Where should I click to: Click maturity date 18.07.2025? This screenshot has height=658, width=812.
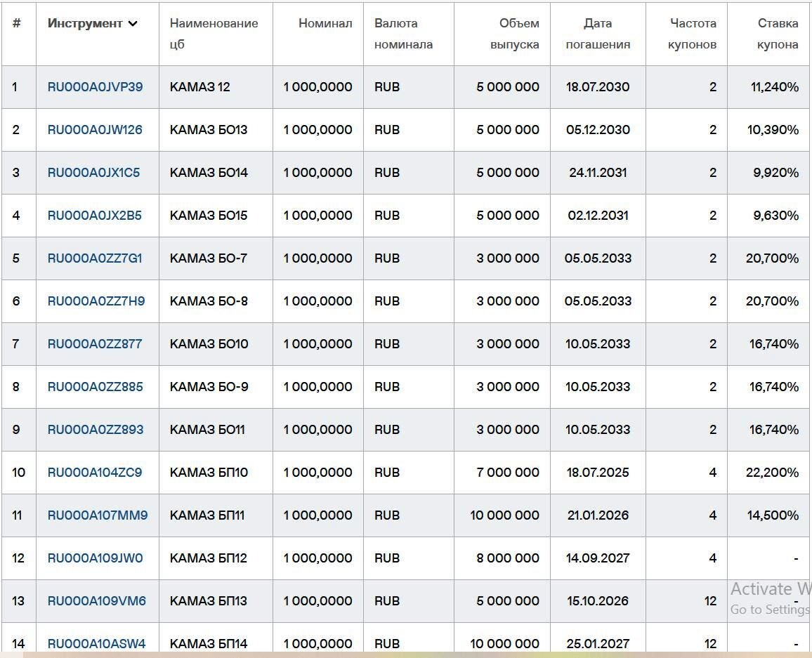point(598,473)
